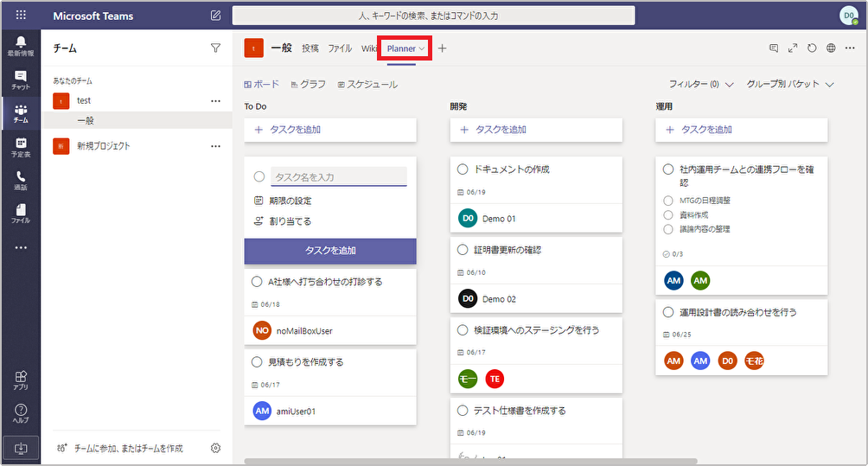Mark ドキュメントの作成 task complete
The image size is (868, 466).
(463, 169)
